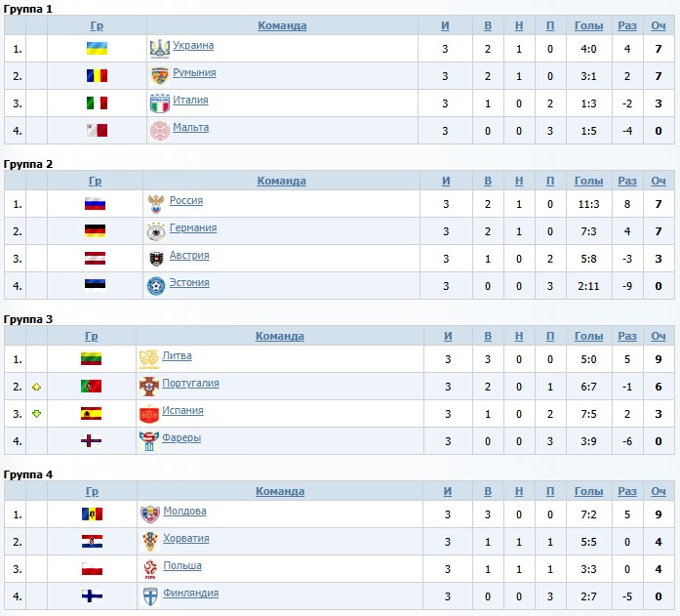Click the Portugal team crest
680x616 pixels.
pos(148,386)
